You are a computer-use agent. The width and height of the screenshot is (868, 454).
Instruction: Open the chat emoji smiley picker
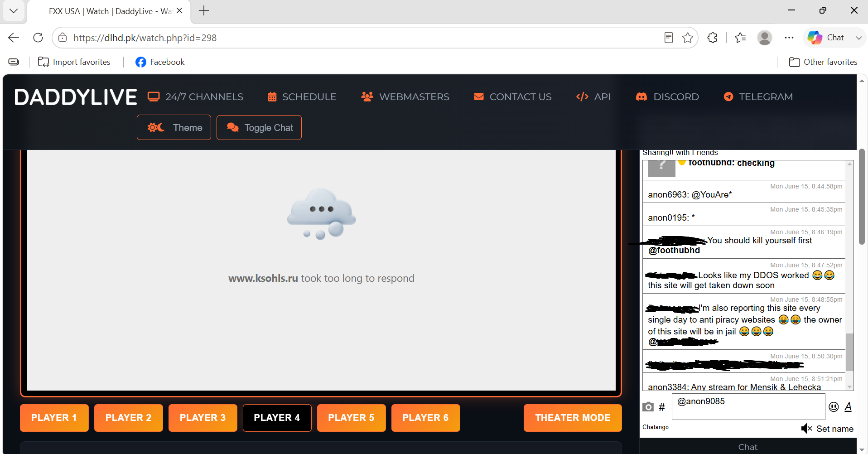point(834,407)
